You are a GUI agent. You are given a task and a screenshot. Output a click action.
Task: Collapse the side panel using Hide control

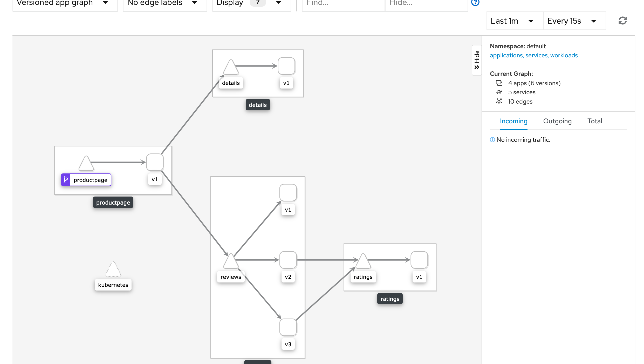(x=477, y=60)
